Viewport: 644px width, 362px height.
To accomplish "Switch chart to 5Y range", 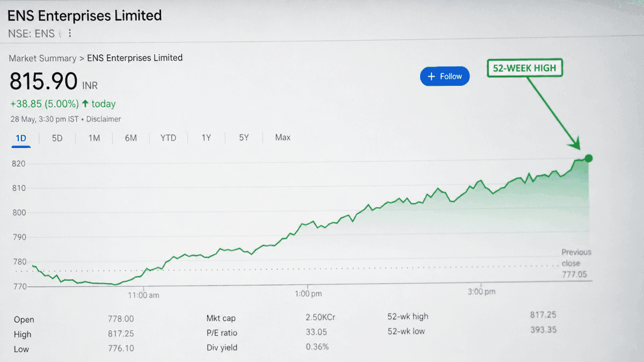I will click(x=244, y=138).
